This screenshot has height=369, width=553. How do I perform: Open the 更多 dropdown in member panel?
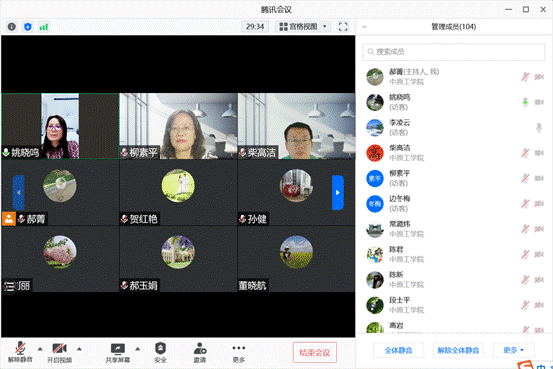pos(514,350)
